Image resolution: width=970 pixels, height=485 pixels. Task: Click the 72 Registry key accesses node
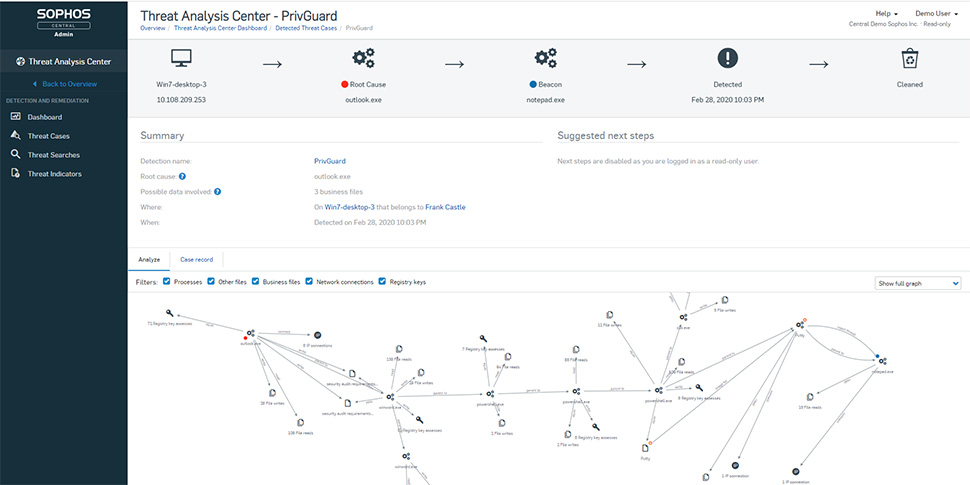point(170,314)
